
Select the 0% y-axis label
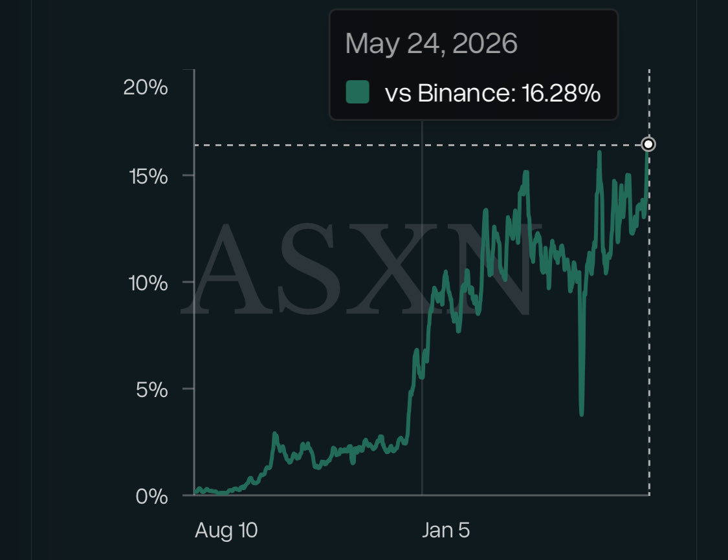152,497
